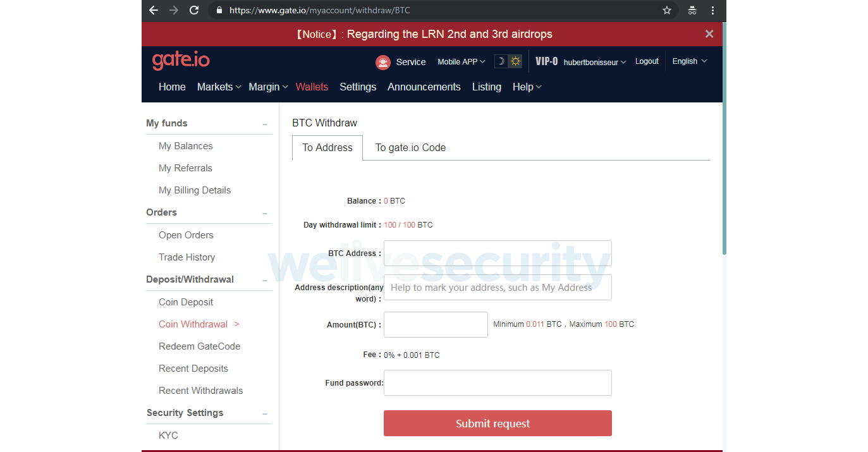Go to Home in navigation
Screen dimensions: 868x452
coord(172,87)
